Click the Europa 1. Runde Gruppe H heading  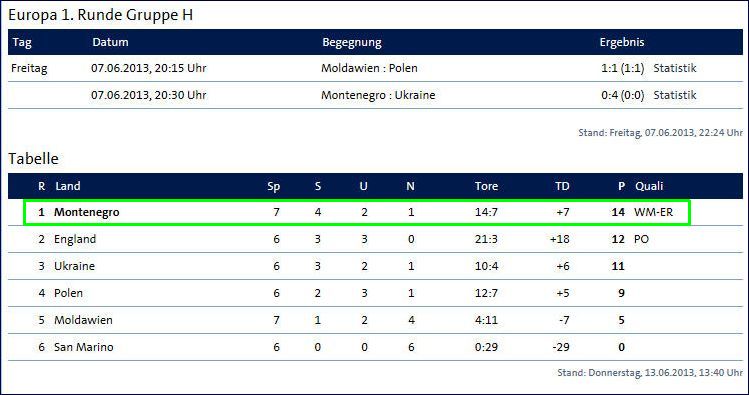(x=101, y=15)
